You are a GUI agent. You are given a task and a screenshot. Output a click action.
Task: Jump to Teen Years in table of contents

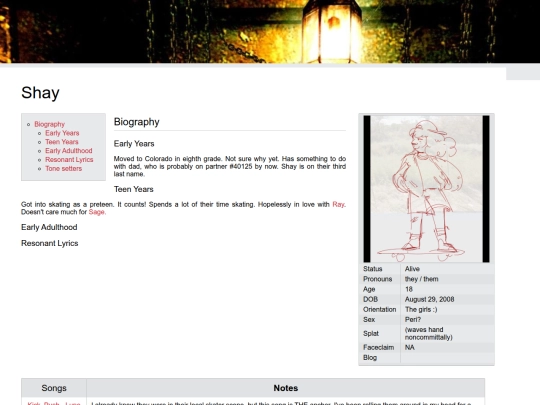62,142
